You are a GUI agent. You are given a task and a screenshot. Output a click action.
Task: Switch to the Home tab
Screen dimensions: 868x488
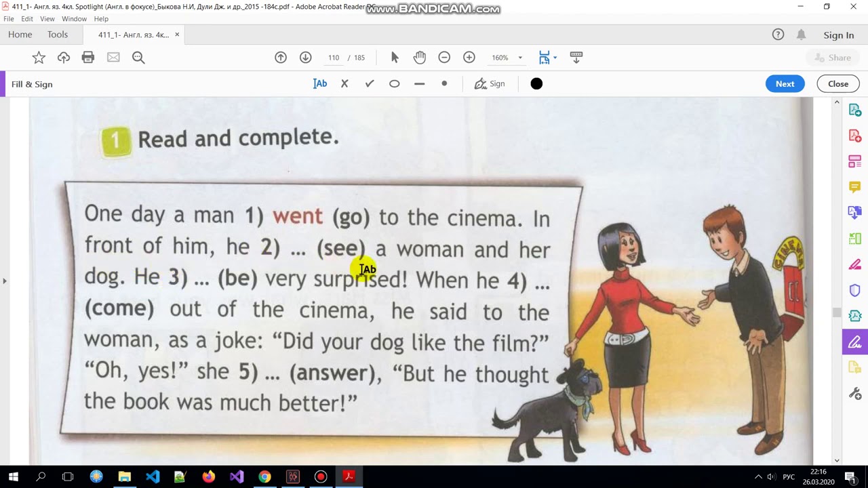[x=20, y=35]
